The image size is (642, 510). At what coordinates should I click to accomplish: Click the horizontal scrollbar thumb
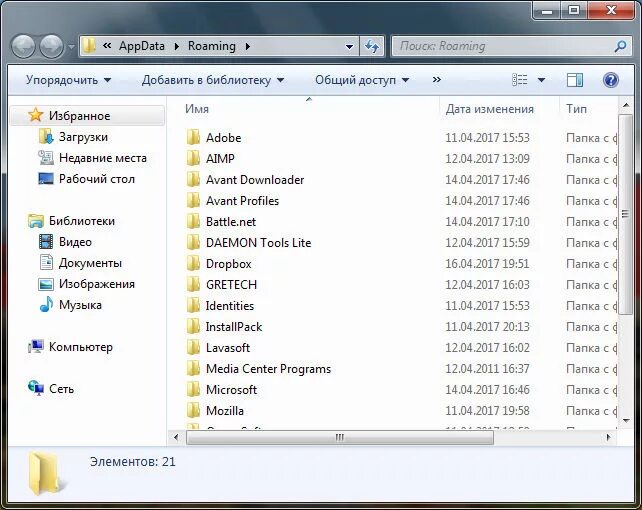coord(340,438)
